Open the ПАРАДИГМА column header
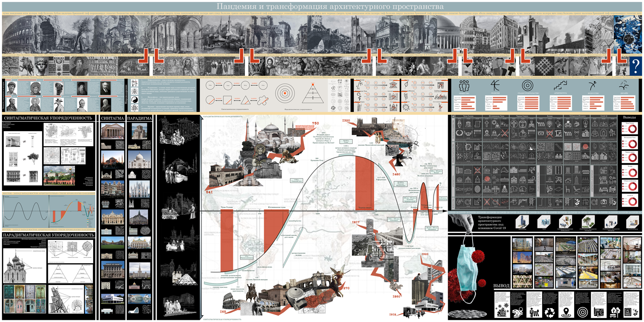This screenshot has width=644, height=322. pos(139,118)
